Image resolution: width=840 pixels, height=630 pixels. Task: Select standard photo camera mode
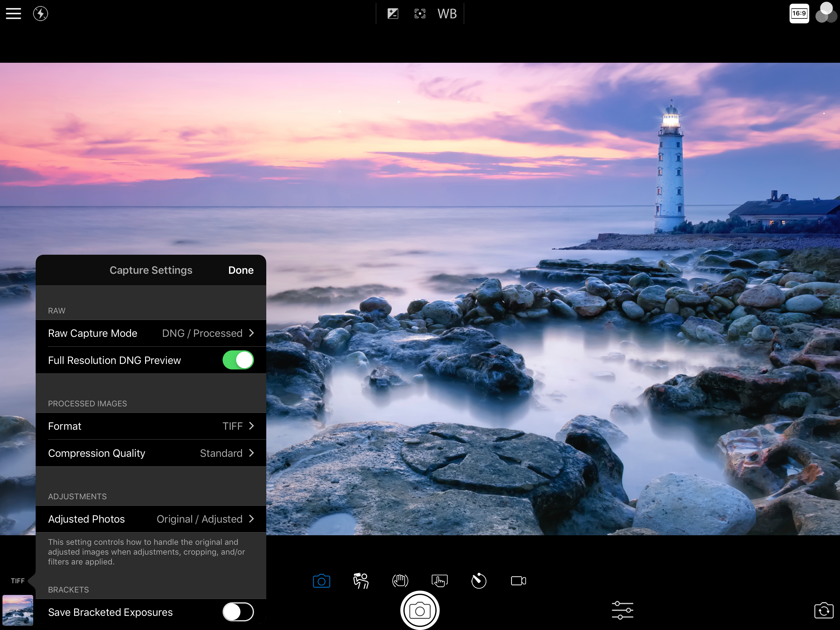click(x=321, y=580)
